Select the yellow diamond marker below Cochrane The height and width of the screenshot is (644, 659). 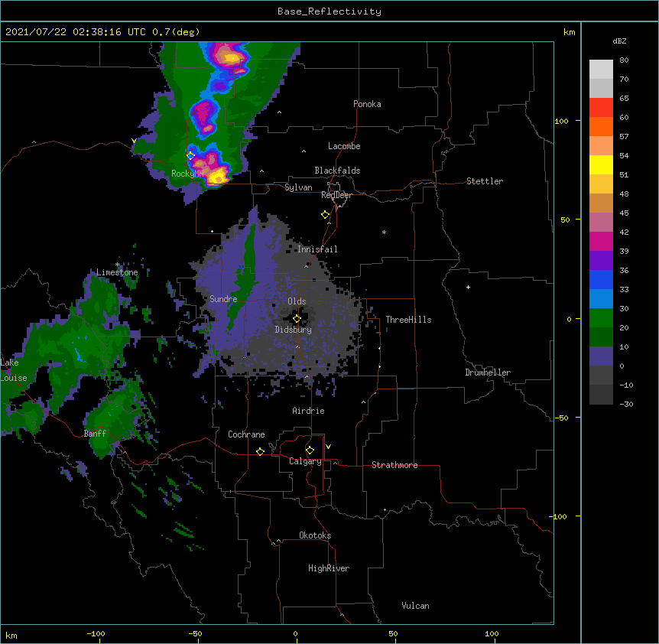click(260, 451)
